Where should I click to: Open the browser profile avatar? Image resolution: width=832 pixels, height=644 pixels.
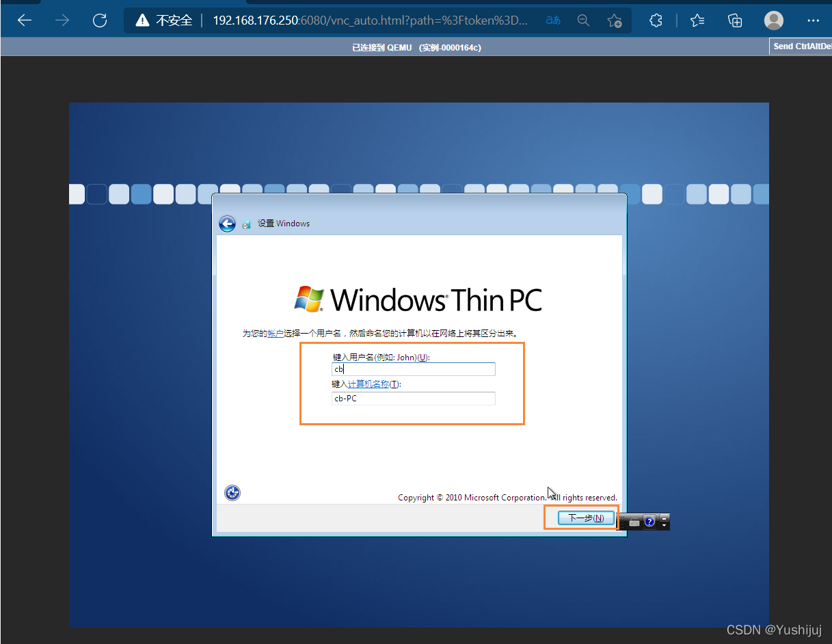pos(774,21)
